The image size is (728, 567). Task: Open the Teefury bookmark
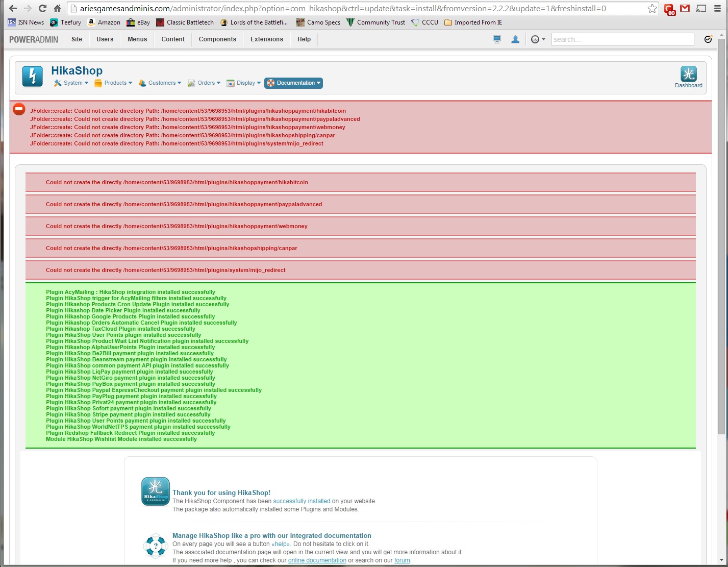(66, 22)
